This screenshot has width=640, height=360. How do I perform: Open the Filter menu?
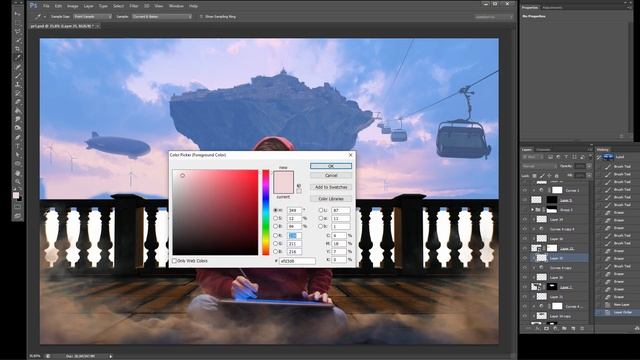tap(134, 6)
